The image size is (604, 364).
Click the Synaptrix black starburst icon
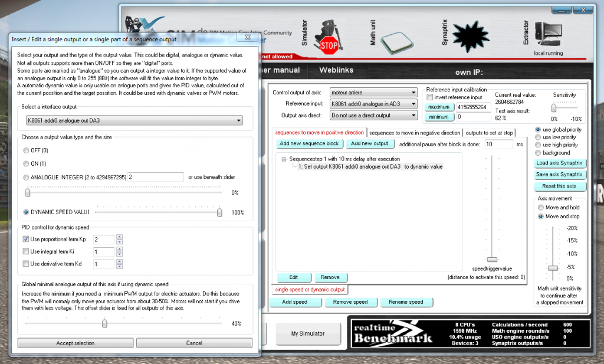[471, 37]
